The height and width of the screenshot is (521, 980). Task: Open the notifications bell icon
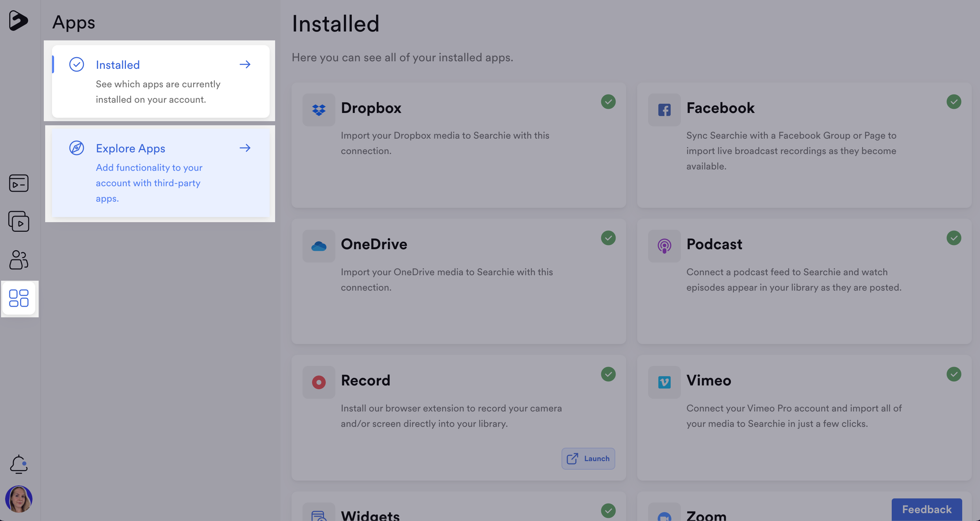[18, 464]
